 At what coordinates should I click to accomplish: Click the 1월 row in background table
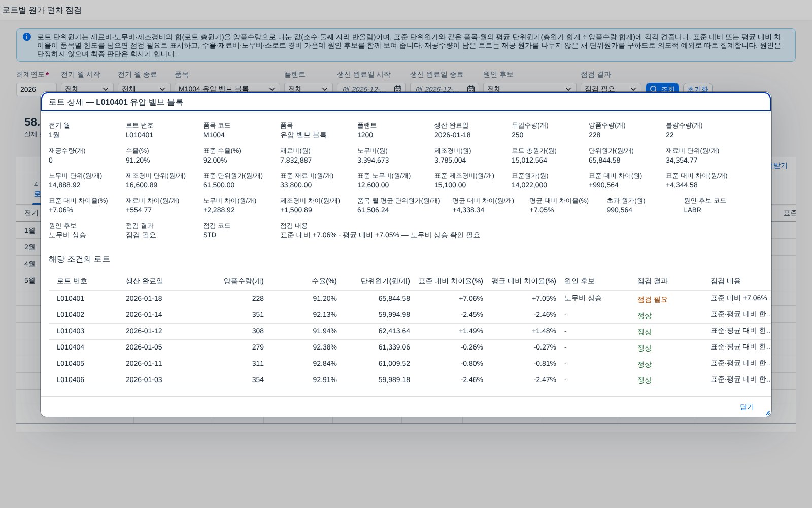tap(29, 230)
